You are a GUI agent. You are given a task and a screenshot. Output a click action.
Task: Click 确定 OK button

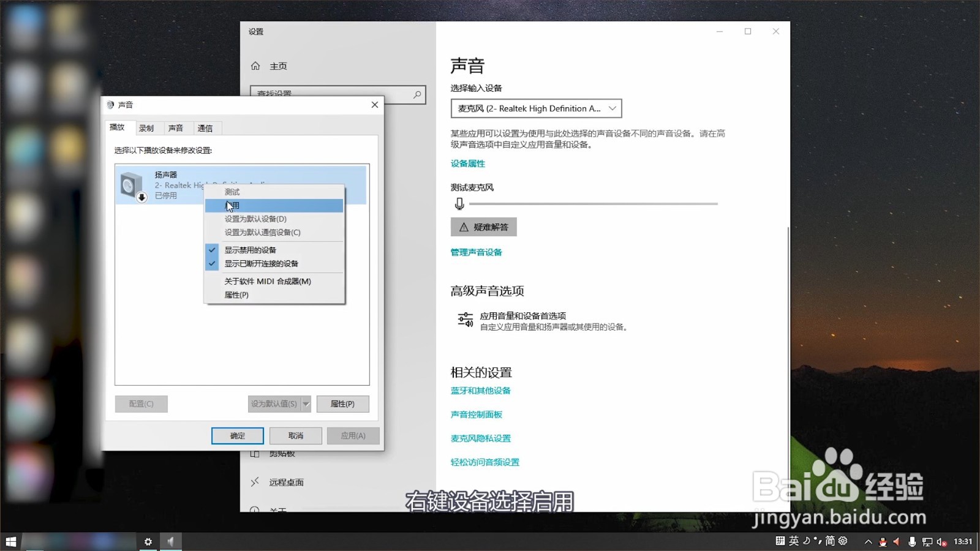(x=238, y=436)
